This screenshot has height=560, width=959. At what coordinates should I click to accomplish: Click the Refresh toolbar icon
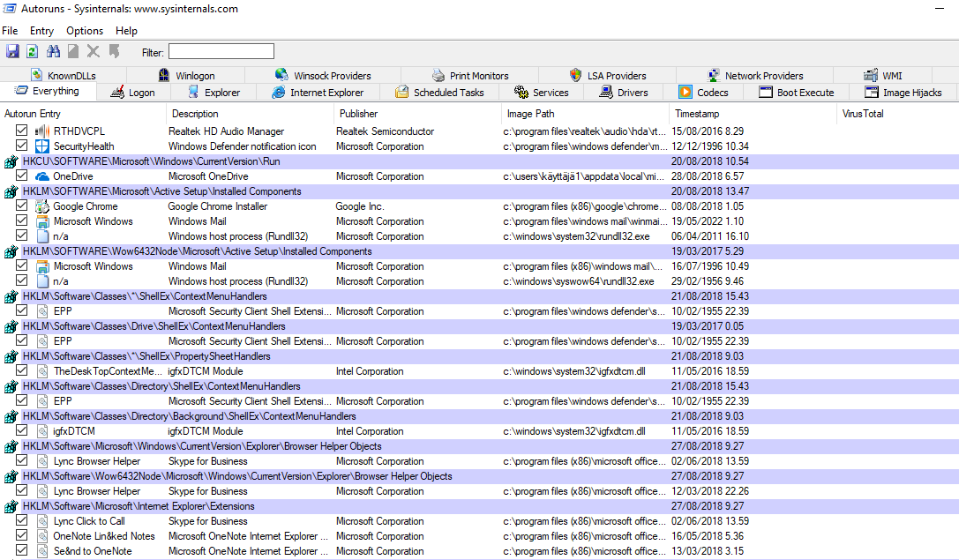click(x=33, y=51)
